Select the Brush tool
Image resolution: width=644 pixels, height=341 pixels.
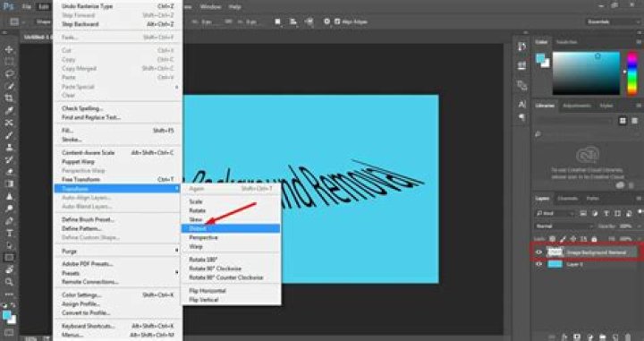click(9, 135)
